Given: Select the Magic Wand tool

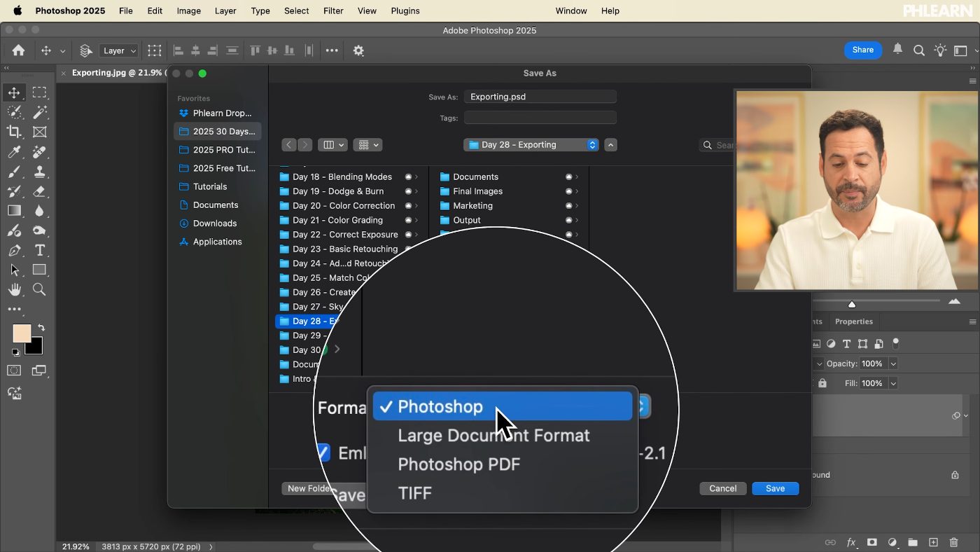Looking at the screenshot, I should (39, 112).
